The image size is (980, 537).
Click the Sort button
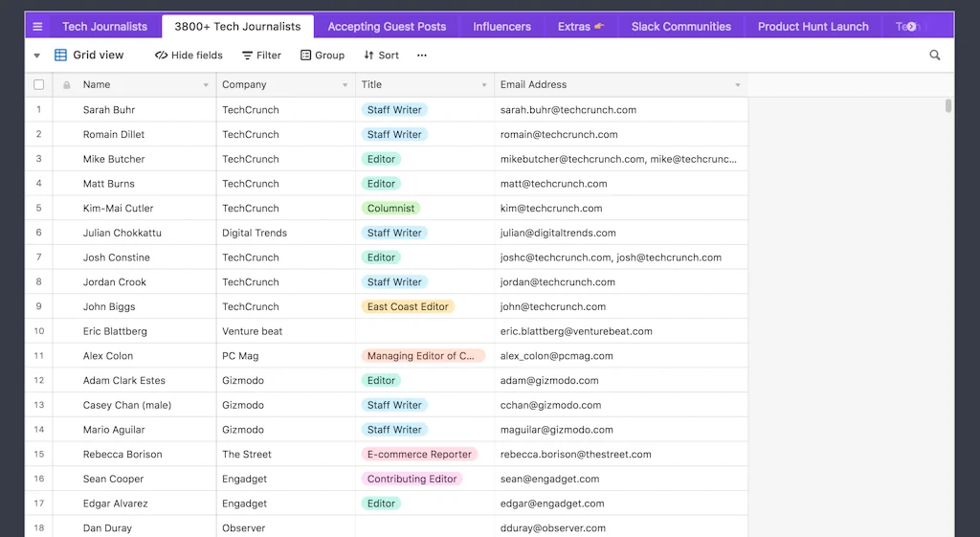(x=381, y=55)
